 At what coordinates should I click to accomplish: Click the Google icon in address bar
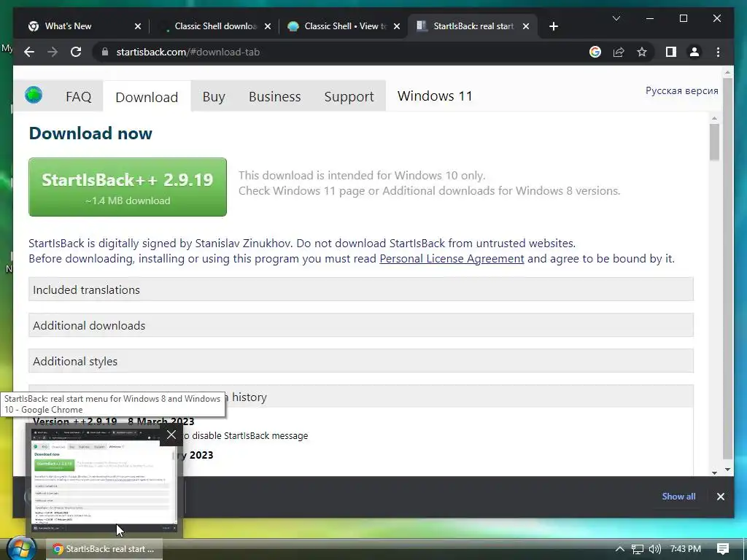tap(595, 52)
